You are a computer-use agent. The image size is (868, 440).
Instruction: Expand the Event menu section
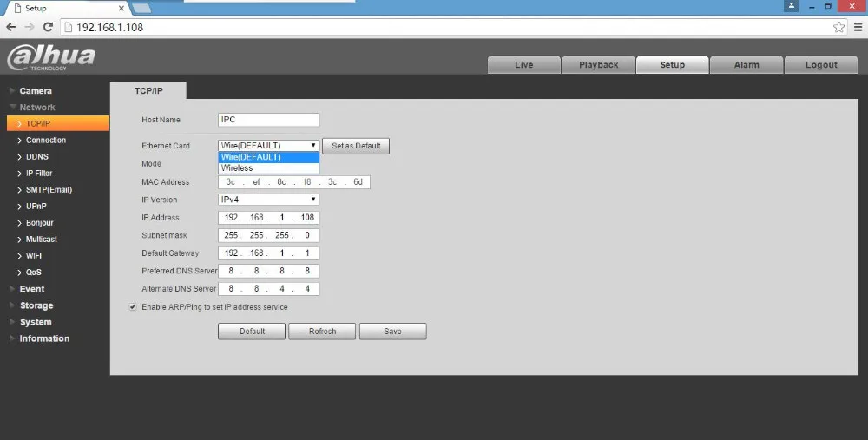click(x=32, y=289)
